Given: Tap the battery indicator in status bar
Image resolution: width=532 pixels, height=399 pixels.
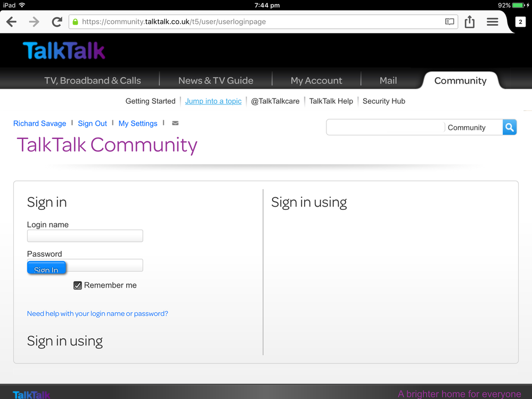Looking at the screenshot, I should 519,5.
